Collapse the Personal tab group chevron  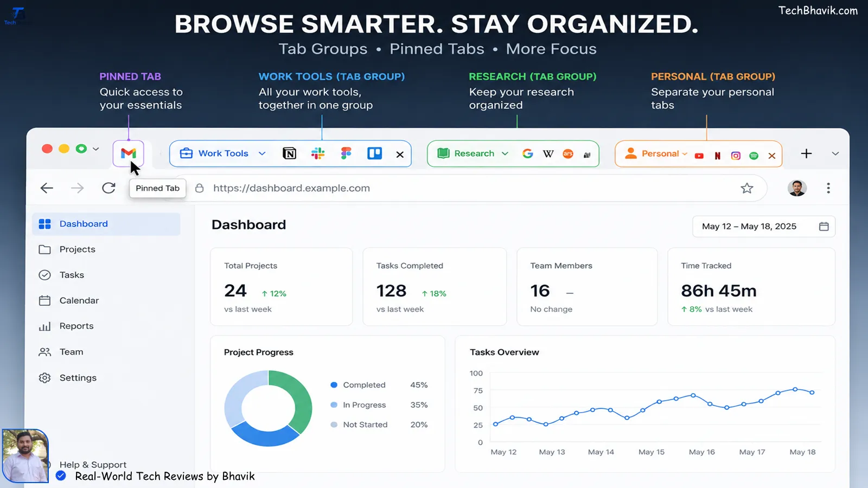point(685,154)
